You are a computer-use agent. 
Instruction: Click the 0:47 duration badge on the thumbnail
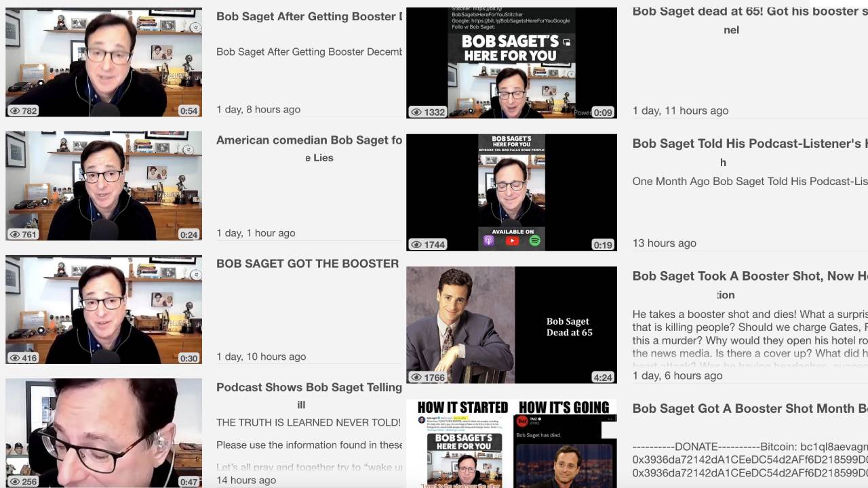click(189, 482)
